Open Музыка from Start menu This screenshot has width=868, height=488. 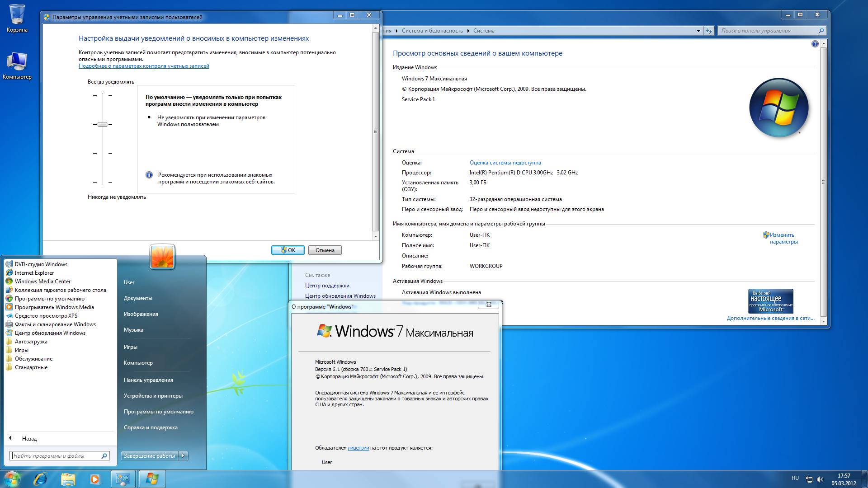[x=133, y=330]
